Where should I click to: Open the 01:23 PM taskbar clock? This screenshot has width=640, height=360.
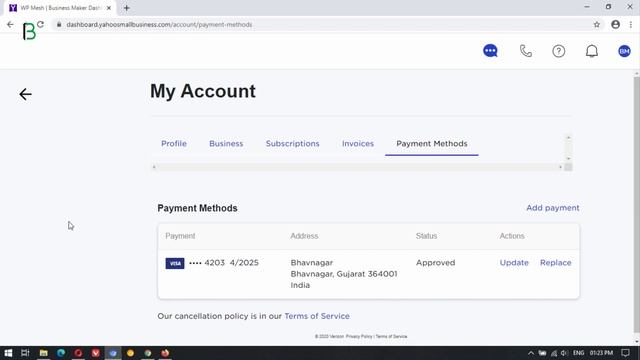pyautogui.click(x=601, y=353)
